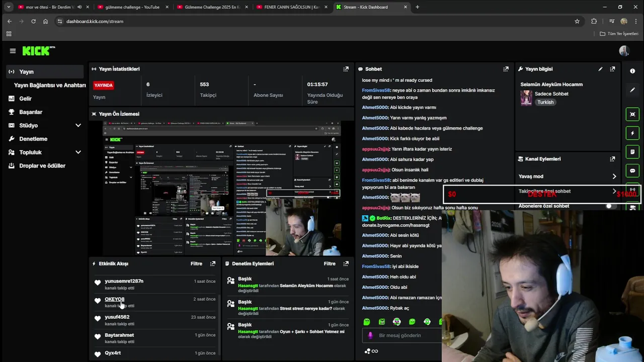Edit stream info using the Yayın bilgisi pencil
Image resolution: width=644 pixels, height=362 pixels.
click(x=600, y=69)
